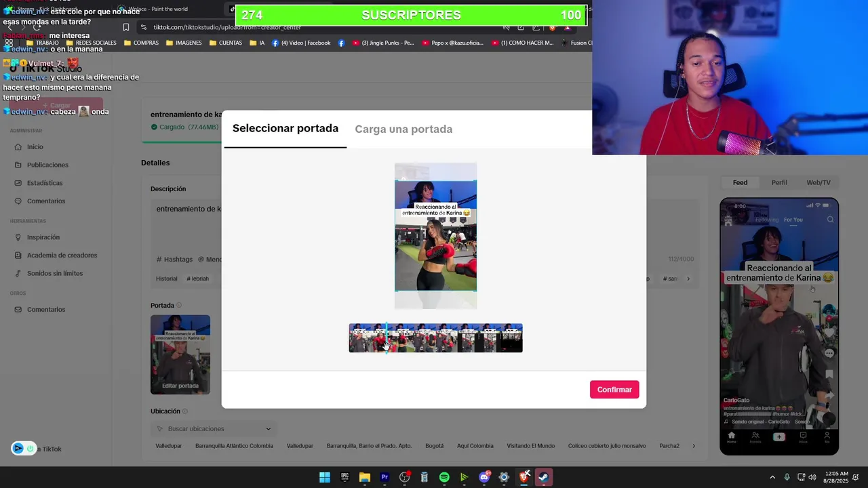Screen dimensions: 868x488
Task: Choose the Visitando El Mundo location chip
Action: coord(531,446)
